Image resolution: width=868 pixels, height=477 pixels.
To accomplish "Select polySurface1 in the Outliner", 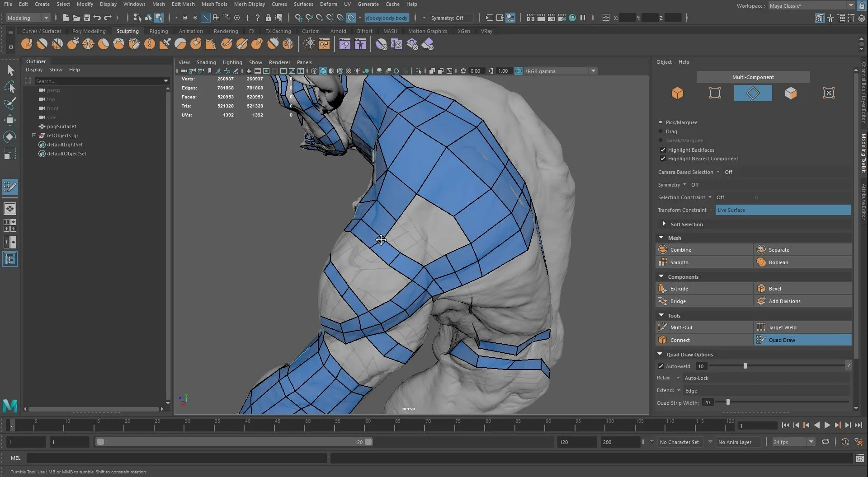I will (61, 126).
